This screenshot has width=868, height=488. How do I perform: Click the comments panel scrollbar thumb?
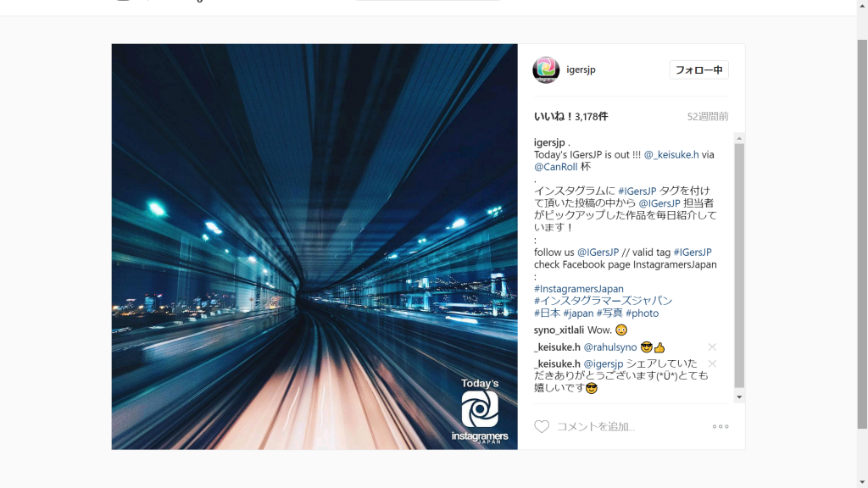click(x=739, y=265)
